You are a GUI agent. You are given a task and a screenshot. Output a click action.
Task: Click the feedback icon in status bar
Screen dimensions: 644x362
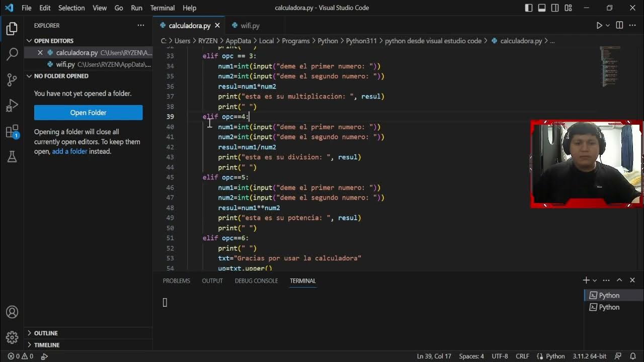tap(618, 356)
